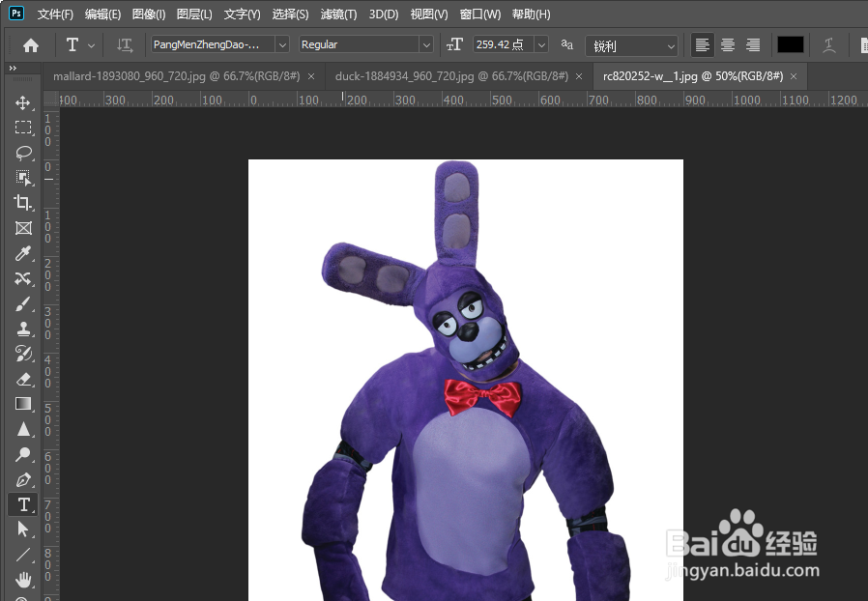Open the 视图(V) menu
Image resolution: width=868 pixels, height=601 pixels.
429,14
